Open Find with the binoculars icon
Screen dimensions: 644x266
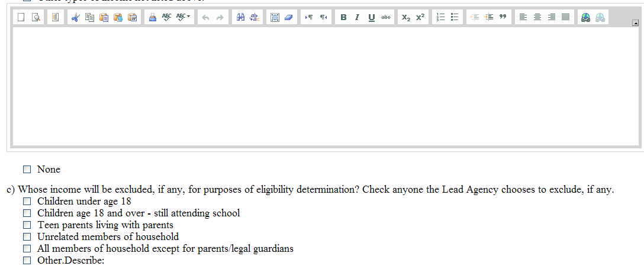(x=241, y=17)
